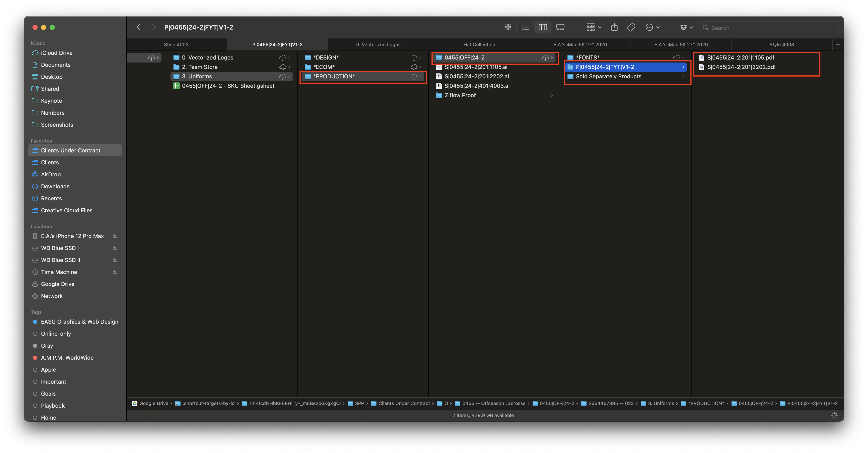Eject WD Blue SSD I drive
The height and width of the screenshot is (453, 868).
[115, 248]
